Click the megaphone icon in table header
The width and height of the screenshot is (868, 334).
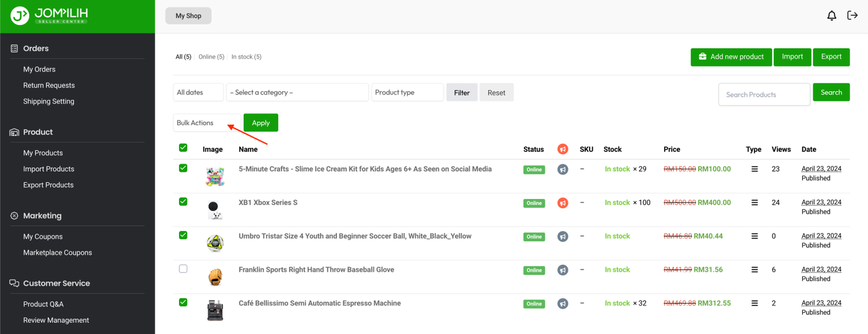[562, 149]
